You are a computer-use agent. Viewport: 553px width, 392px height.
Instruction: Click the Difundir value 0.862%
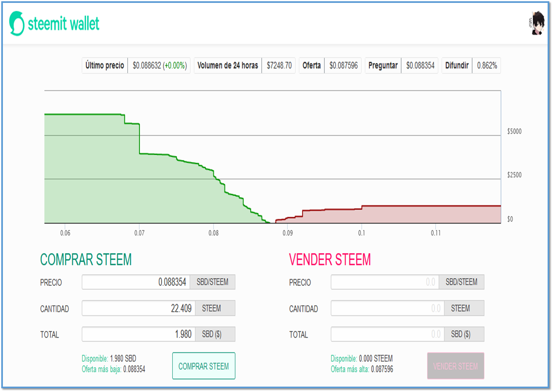(x=487, y=66)
